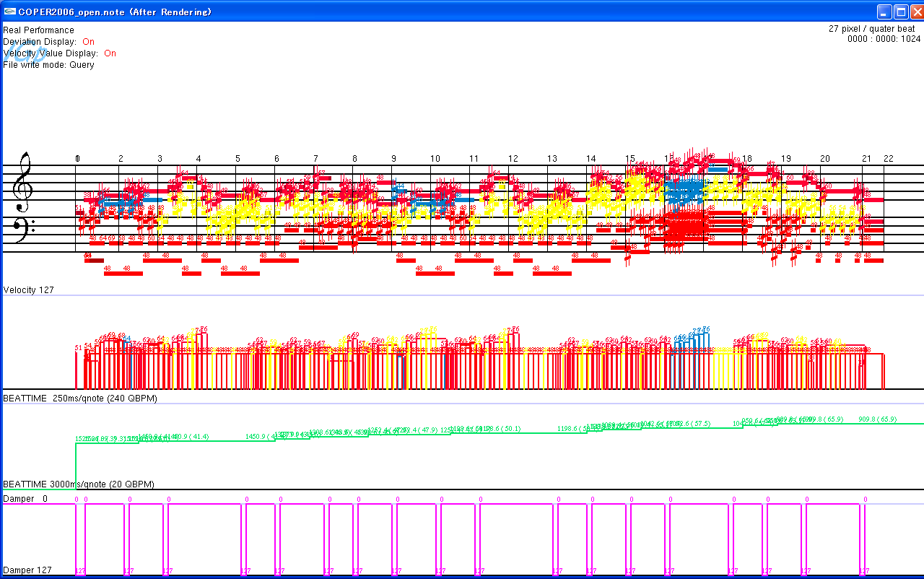Toggle Velocity Value Display On setting

click(x=110, y=53)
